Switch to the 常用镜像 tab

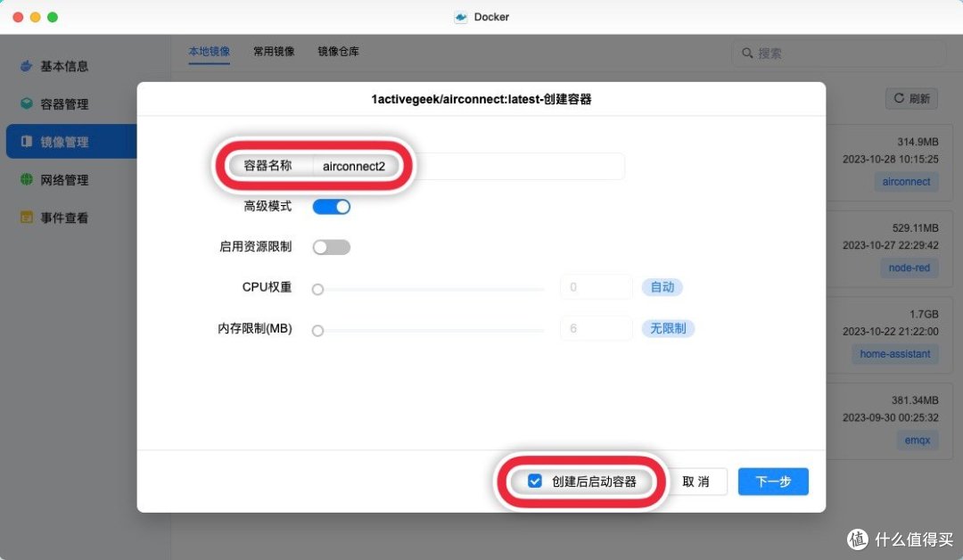pos(274,52)
